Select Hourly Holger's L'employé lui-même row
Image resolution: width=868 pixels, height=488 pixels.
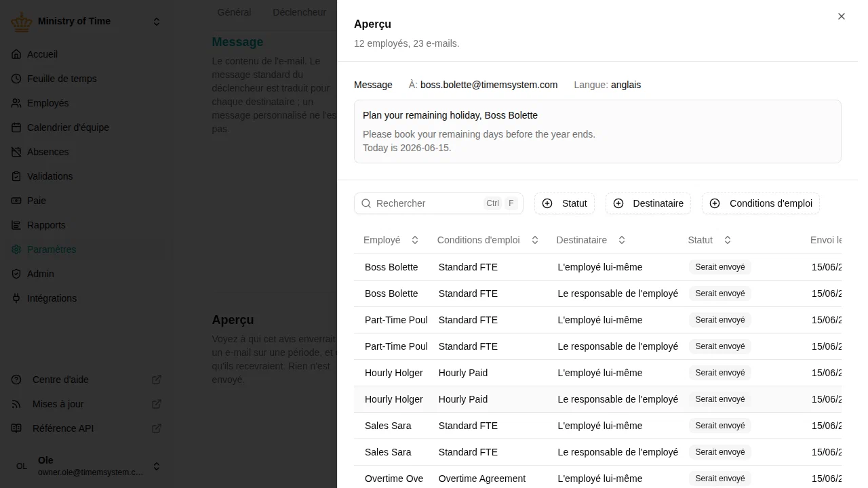(x=597, y=373)
